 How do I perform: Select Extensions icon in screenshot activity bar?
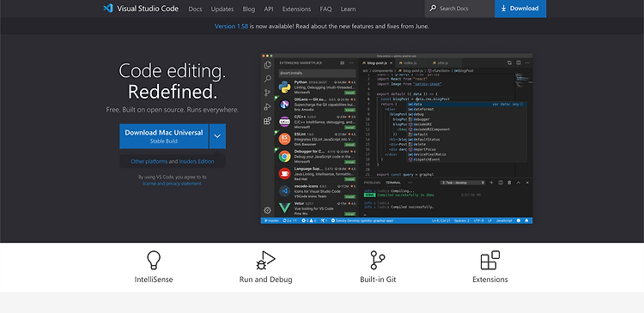click(268, 121)
